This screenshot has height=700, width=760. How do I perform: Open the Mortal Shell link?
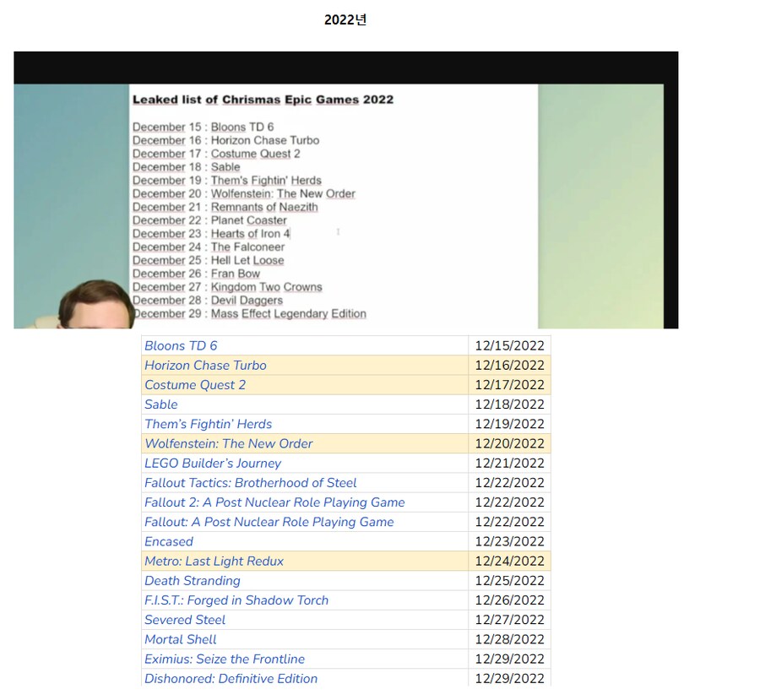(181, 639)
